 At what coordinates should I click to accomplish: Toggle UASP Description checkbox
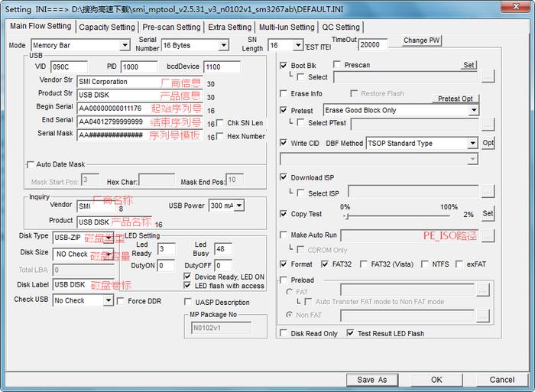coord(188,302)
